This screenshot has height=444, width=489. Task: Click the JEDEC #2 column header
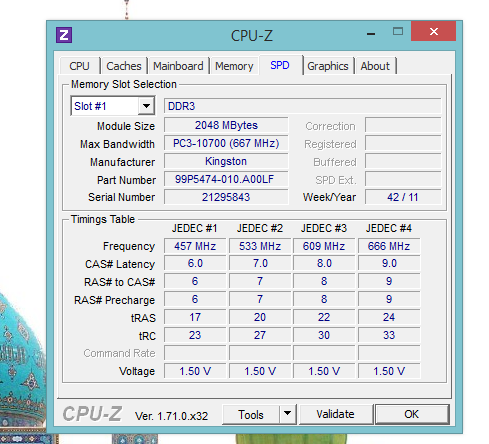pyautogui.click(x=260, y=228)
